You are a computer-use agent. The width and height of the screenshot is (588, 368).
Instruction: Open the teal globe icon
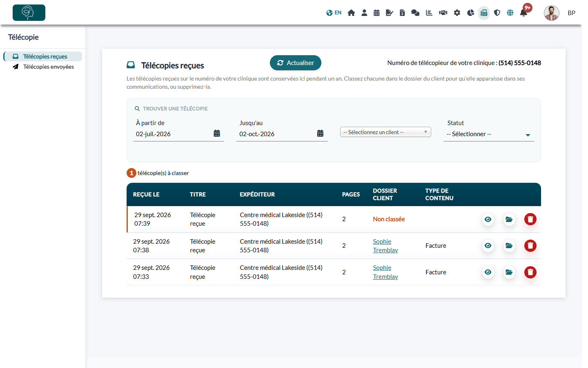point(510,13)
